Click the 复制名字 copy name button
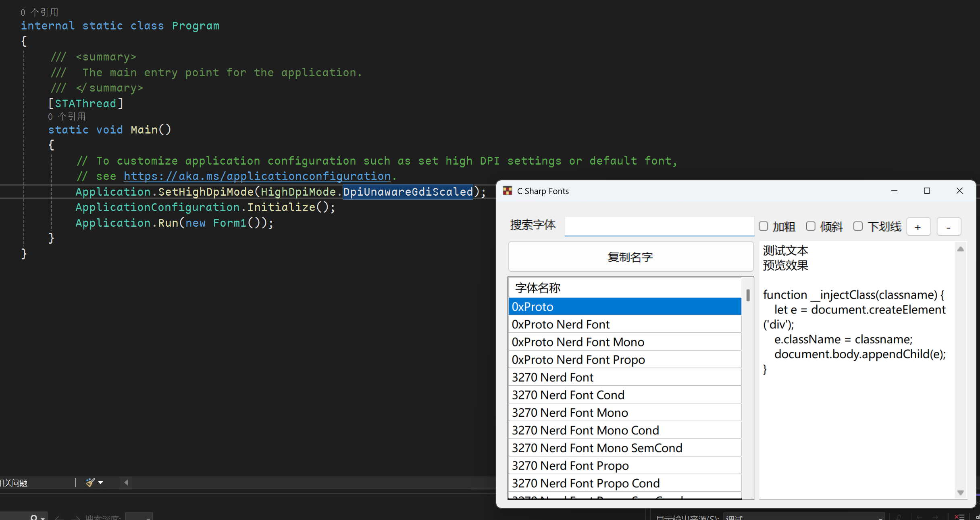The height and width of the screenshot is (520, 980). [x=630, y=257]
